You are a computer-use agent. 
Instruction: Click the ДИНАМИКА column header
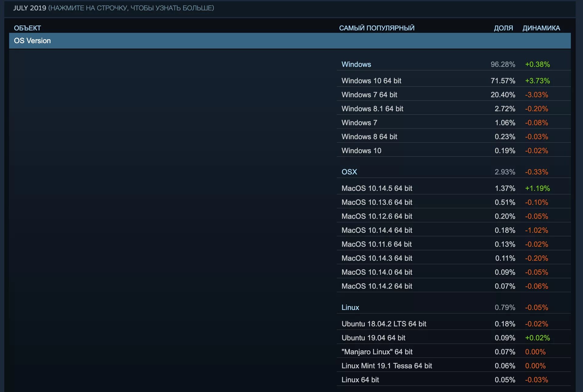541,28
